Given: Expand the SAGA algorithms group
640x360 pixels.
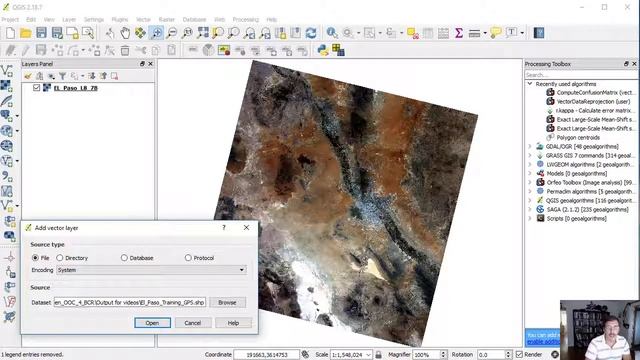Looking at the screenshot, I should (x=530, y=209).
